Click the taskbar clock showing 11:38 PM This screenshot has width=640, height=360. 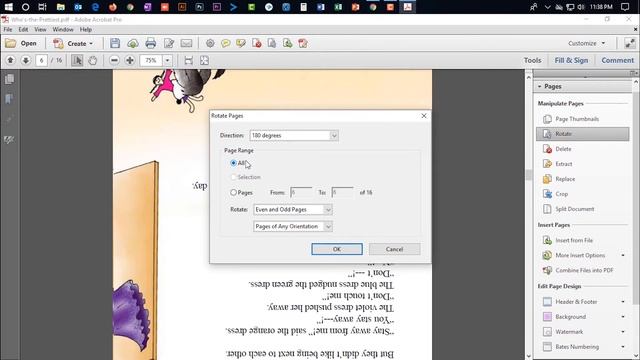(601, 7)
